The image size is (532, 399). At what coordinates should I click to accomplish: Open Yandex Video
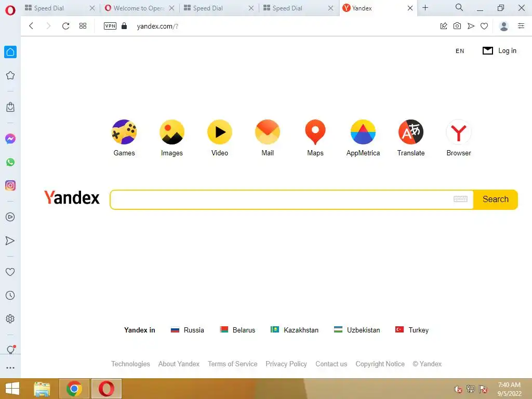pos(220,138)
